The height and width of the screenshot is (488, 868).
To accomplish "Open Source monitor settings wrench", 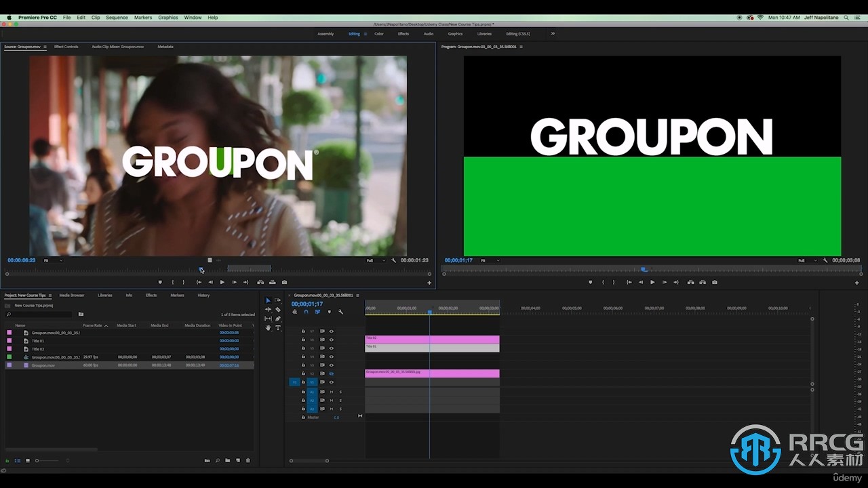I will pos(394,260).
